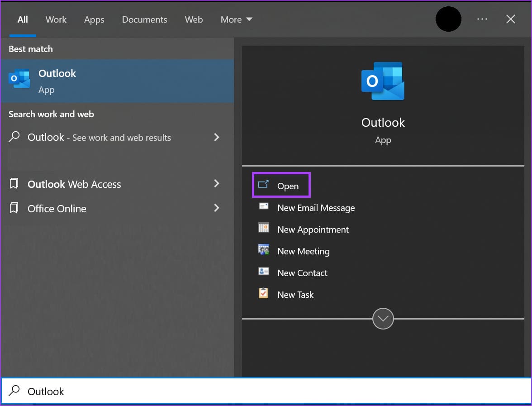This screenshot has height=406, width=532.
Task: Click the New Task clipboard icon
Action: click(263, 293)
